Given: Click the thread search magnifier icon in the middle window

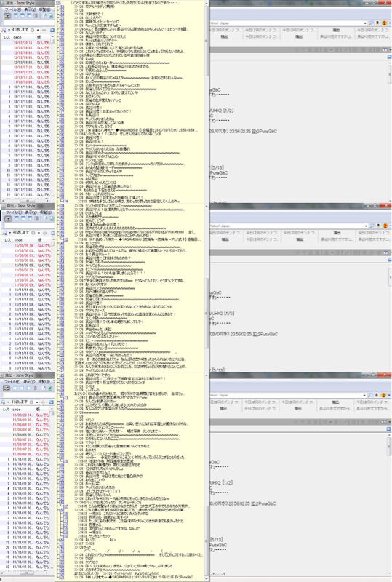Looking at the screenshot, I should (x=4, y=232).
